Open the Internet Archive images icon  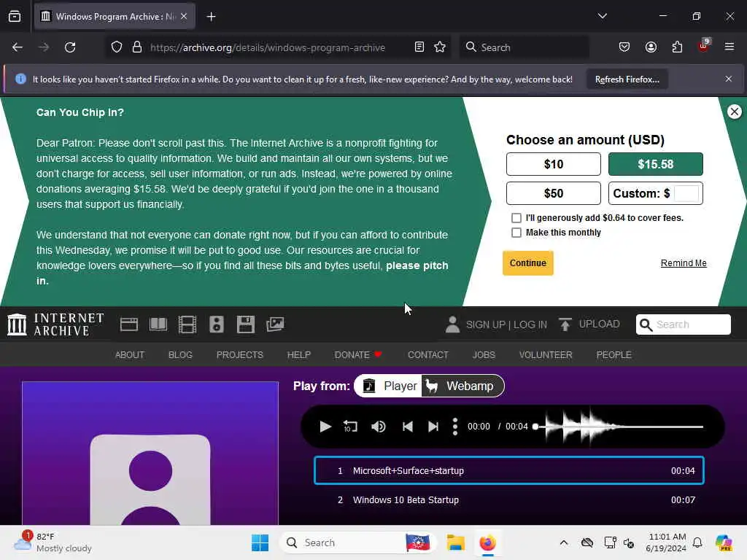click(x=275, y=324)
